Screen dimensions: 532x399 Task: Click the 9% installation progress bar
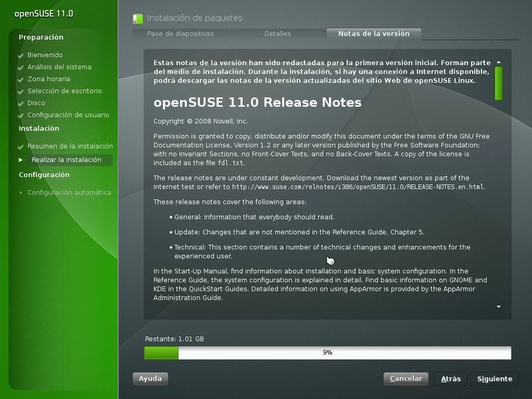[327, 353]
